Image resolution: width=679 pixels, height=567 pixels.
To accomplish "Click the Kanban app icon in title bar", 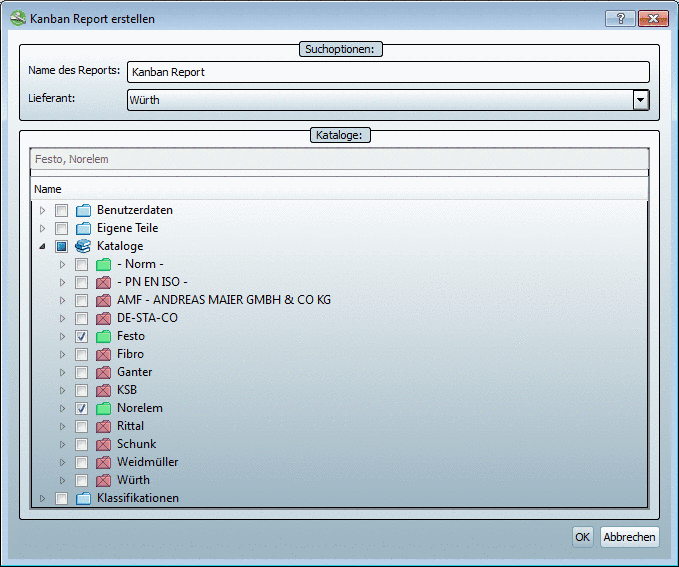I will [18, 19].
